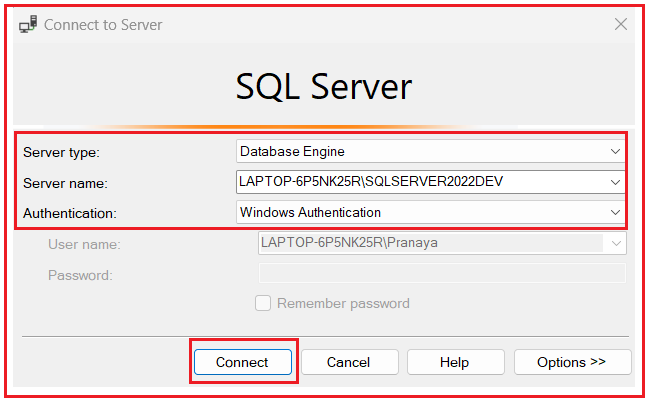Open the disabled User name dropdown arrow
Viewport: 648px width, 401px height.
click(616, 243)
